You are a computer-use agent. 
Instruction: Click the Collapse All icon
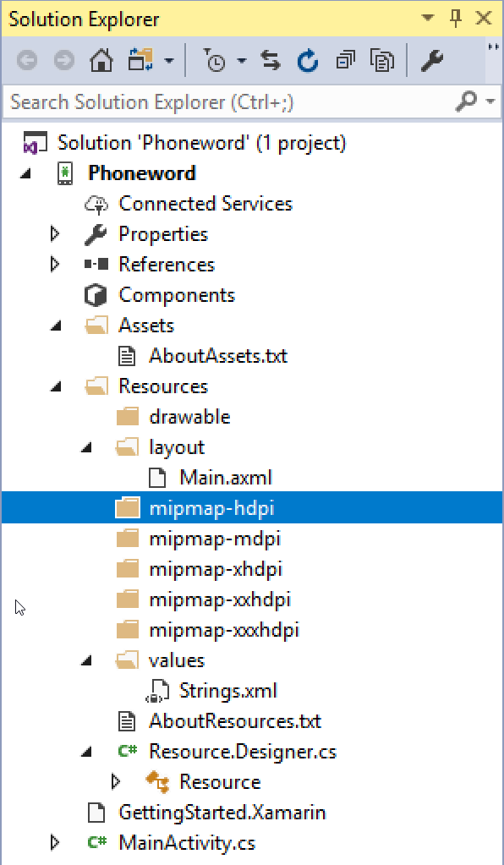pyautogui.click(x=345, y=60)
